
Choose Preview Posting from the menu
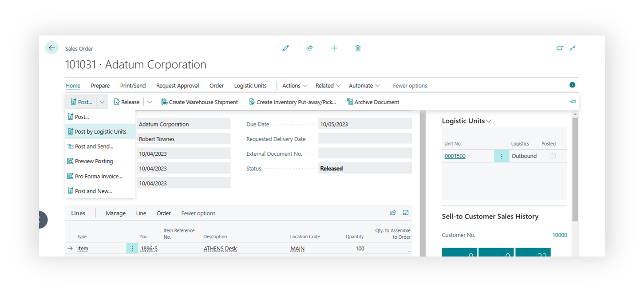[94, 162]
